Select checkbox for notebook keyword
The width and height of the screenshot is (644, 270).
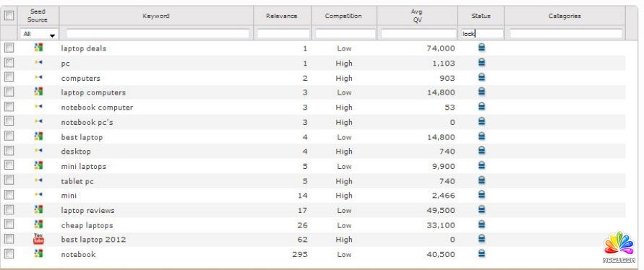point(9,253)
